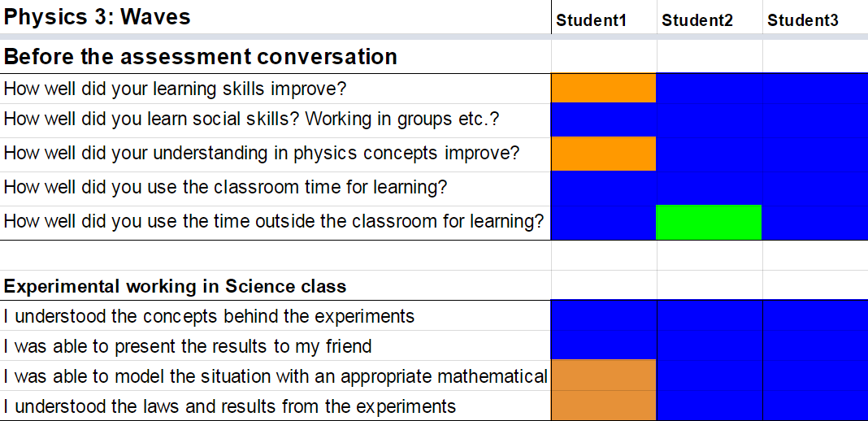Click Student3 blue cell for laws and results
868x421 pixels.
click(x=814, y=406)
